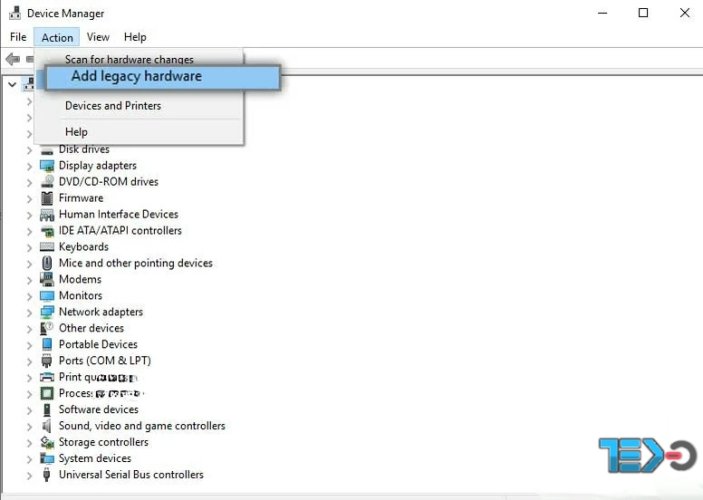The image size is (703, 500).
Task: Expand the Firmware node
Action: pos(29,199)
